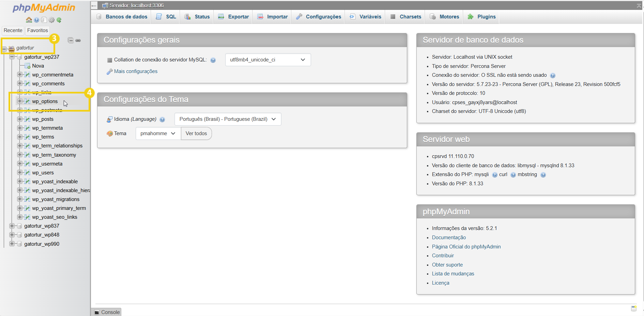Expand the wp_posts table node
Image resolution: width=644 pixels, height=316 pixels.
[20, 119]
